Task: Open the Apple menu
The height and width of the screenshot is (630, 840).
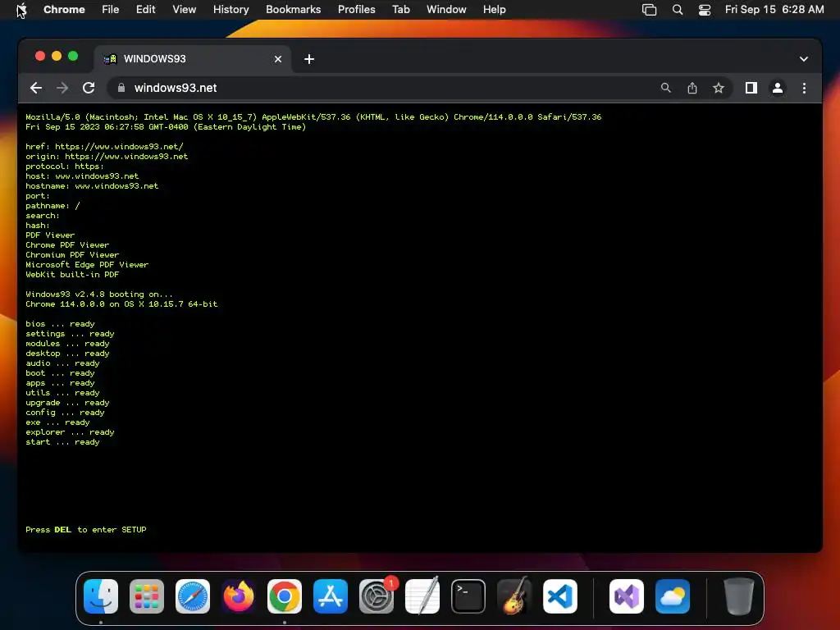Action: [x=21, y=10]
